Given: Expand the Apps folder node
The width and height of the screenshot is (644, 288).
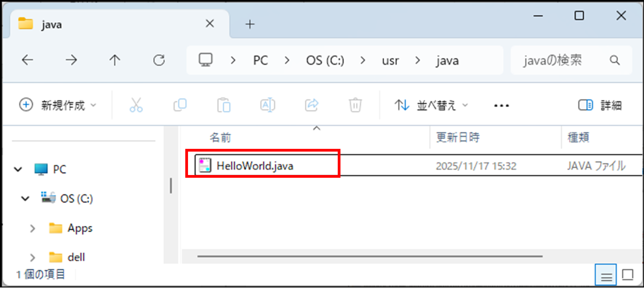Looking at the screenshot, I should click(x=33, y=228).
